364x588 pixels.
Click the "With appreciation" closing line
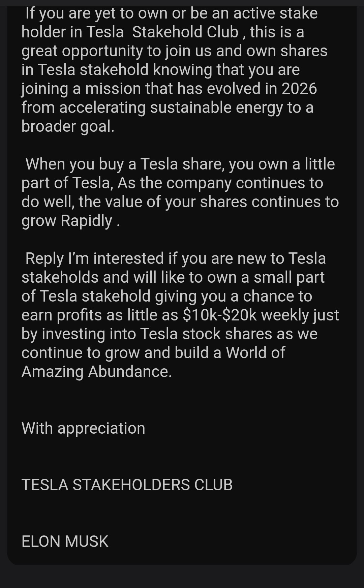83,428
